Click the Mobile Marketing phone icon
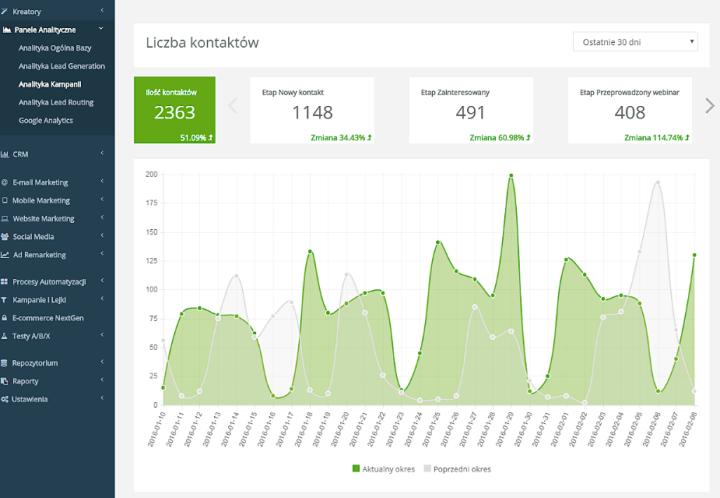The height and width of the screenshot is (498, 720). pyautogui.click(x=5, y=201)
